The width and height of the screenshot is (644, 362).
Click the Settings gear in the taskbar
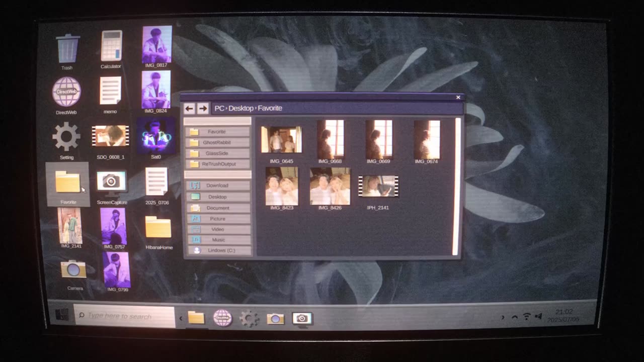click(249, 318)
